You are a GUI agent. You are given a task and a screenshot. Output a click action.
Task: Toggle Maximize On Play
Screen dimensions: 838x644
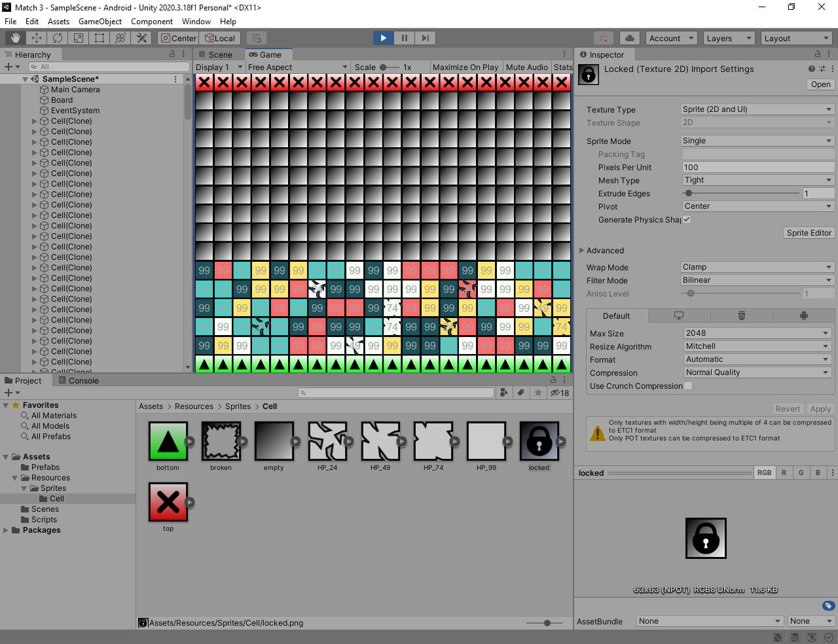pyautogui.click(x=465, y=67)
